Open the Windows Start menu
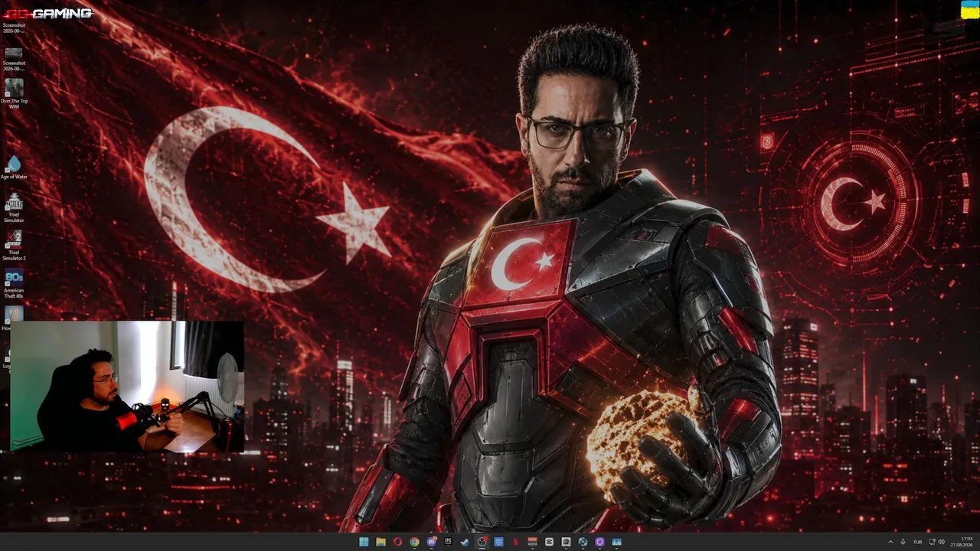This screenshot has height=551, width=980. tap(364, 542)
